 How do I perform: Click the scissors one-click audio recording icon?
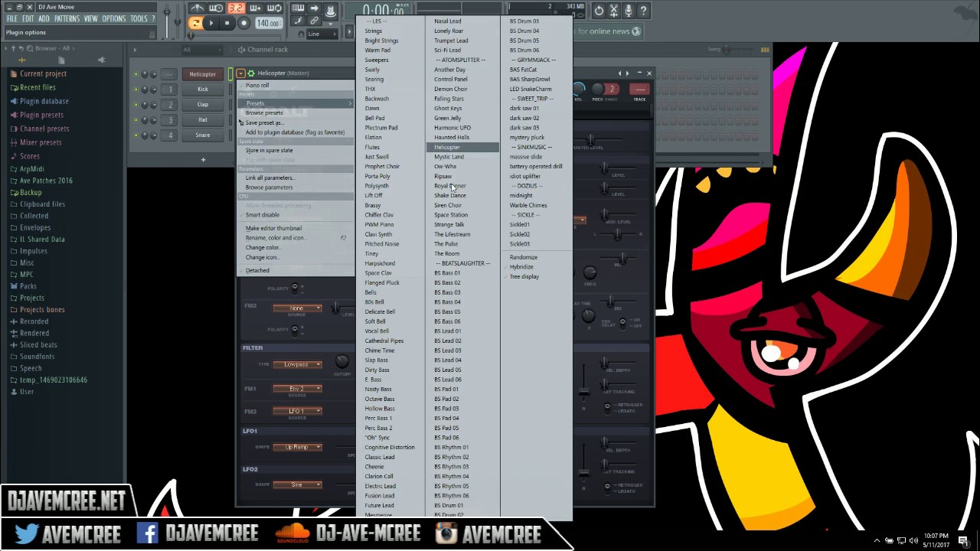(614, 11)
